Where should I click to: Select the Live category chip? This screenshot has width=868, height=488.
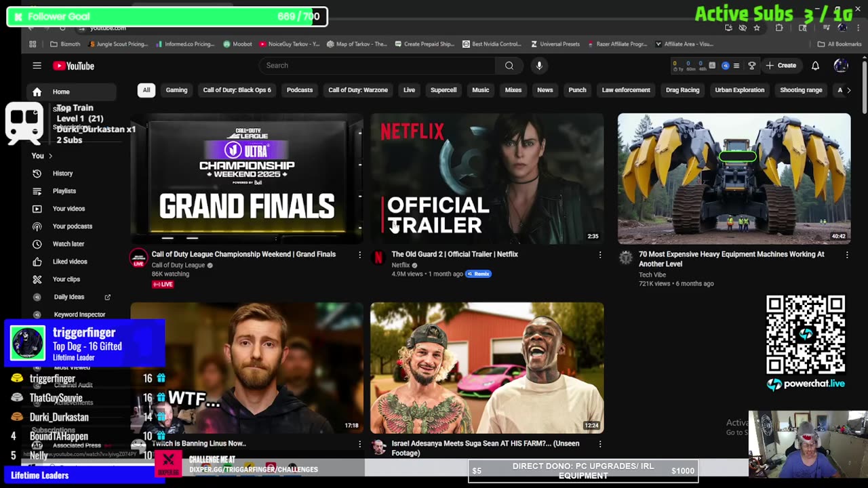409,90
